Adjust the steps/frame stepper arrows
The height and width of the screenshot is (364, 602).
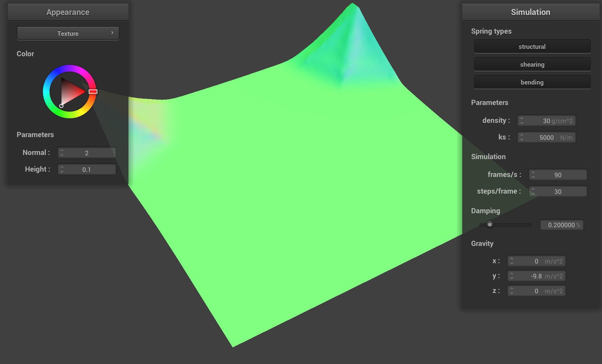pyautogui.click(x=533, y=191)
